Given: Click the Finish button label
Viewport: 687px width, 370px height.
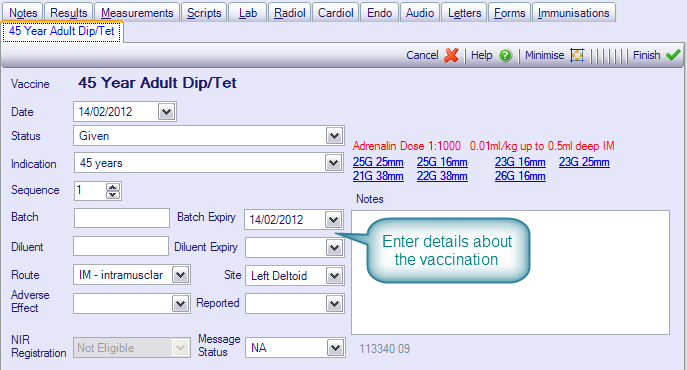Looking at the screenshot, I should tap(646, 55).
